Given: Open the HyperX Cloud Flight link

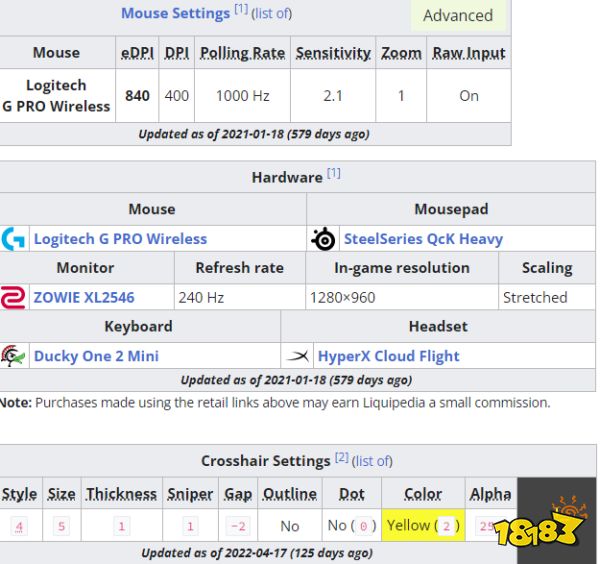Looking at the screenshot, I should (x=388, y=356).
